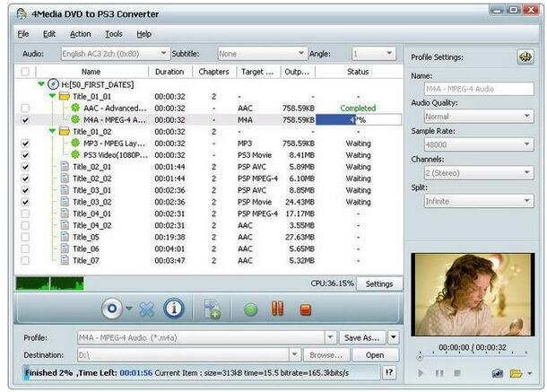
Task: Select the DVD disc icon for H:[50_FIRST_DATES]
Action: (53, 84)
